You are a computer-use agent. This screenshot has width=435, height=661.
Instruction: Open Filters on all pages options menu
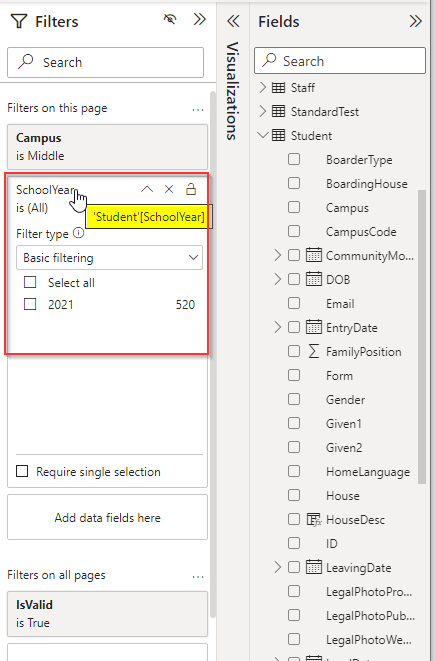click(x=198, y=576)
